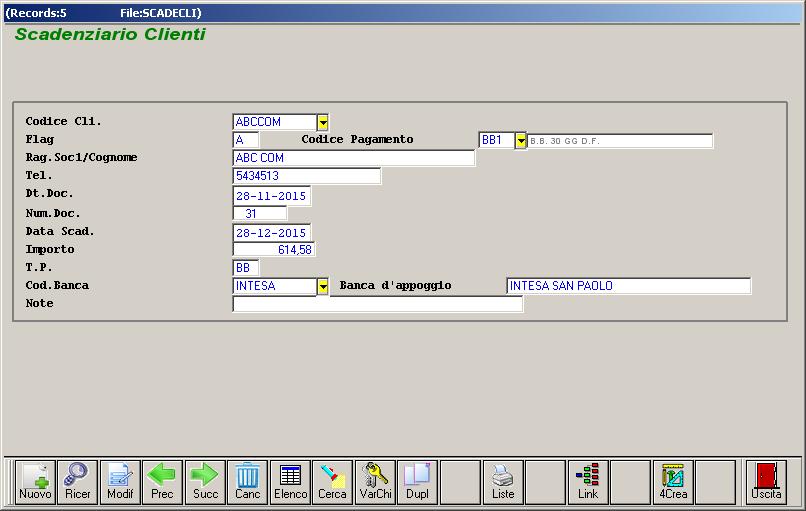Open VarChi key settings
Image resolution: width=806 pixels, height=511 pixels.
click(375, 482)
